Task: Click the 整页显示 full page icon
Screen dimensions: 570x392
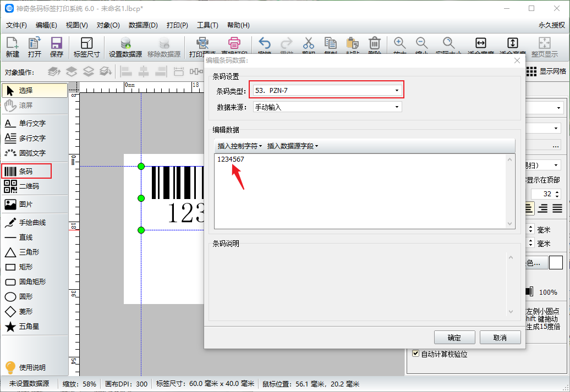Action: 545,47
